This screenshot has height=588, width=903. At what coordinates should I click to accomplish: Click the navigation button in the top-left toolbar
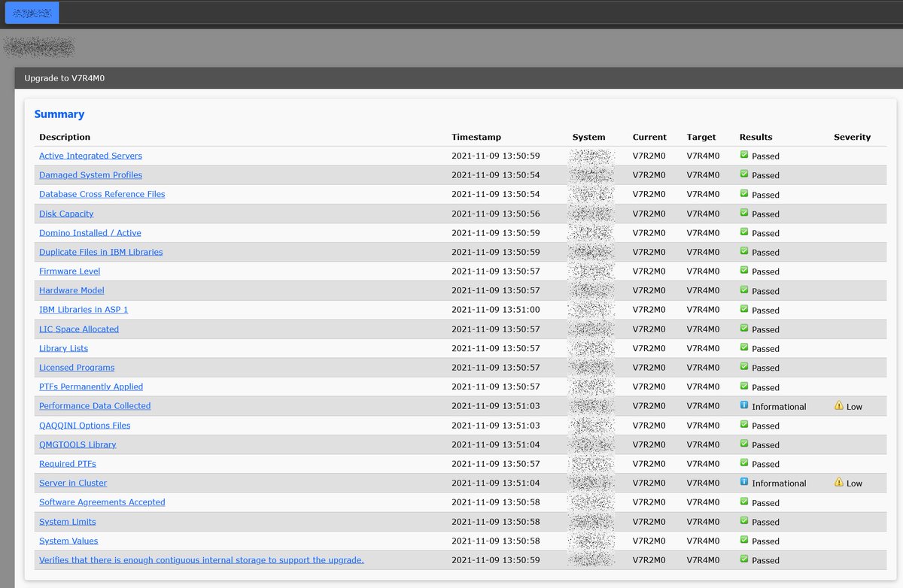point(32,13)
